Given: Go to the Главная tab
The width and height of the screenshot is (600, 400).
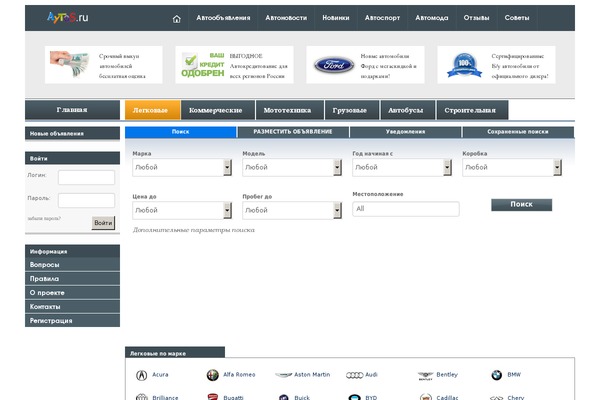Looking at the screenshot, I should [x=72, y=110].
